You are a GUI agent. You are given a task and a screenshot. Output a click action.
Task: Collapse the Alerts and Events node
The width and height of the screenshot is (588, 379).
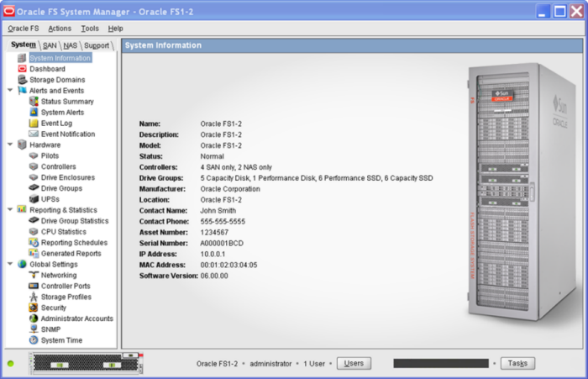[10, 90]
